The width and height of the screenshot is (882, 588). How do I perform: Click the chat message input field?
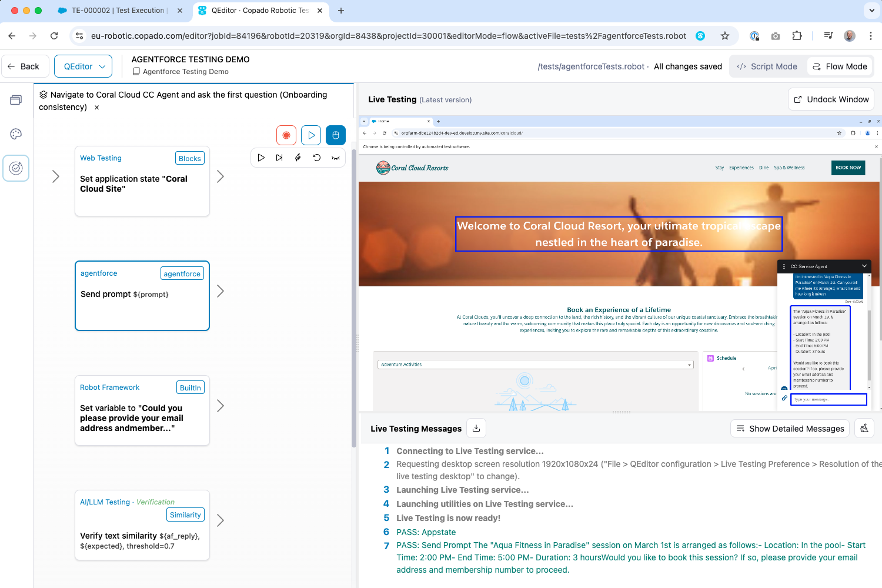[829, 399]
